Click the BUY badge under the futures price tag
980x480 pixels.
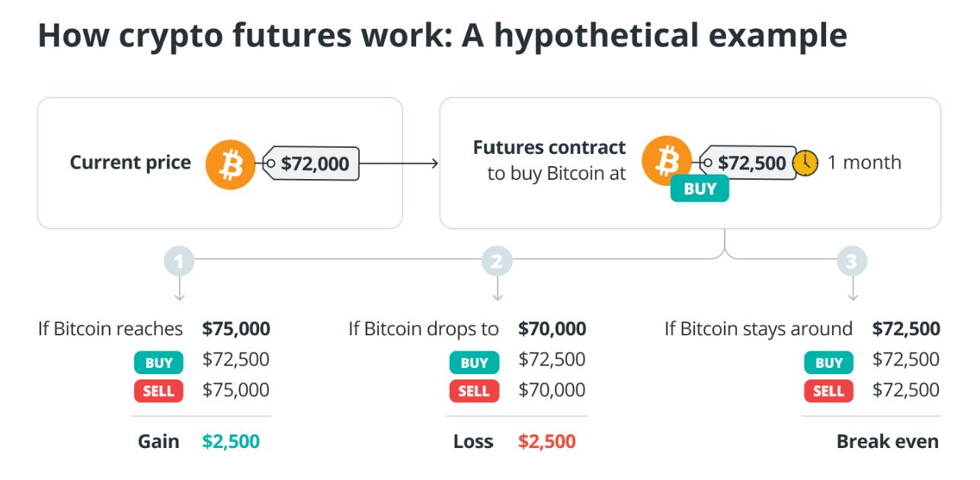pos(700,189)
